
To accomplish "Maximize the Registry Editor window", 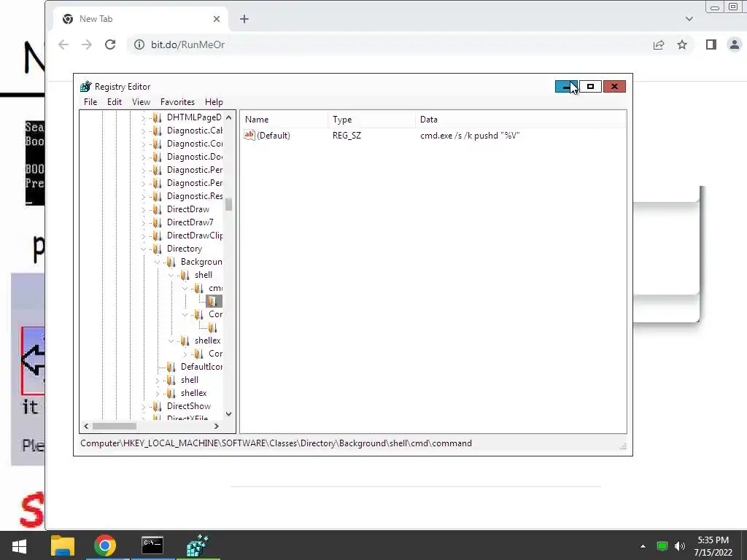I will 590,87.
